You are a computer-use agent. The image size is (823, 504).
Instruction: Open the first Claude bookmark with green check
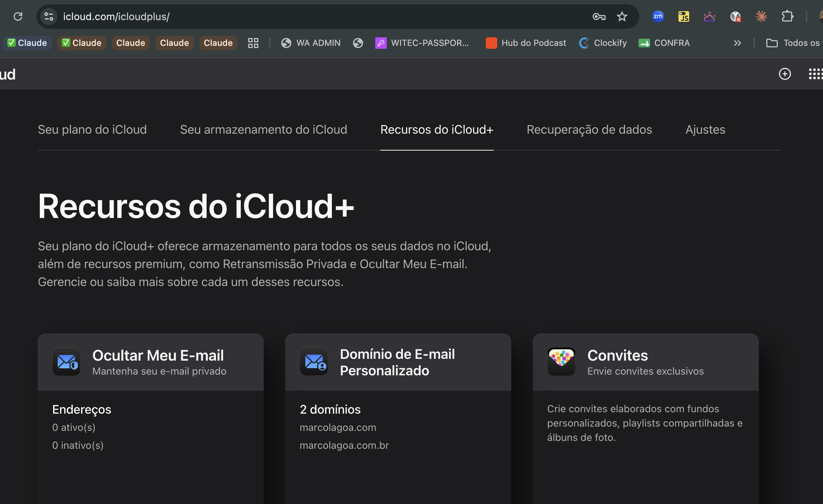[27, 43]
